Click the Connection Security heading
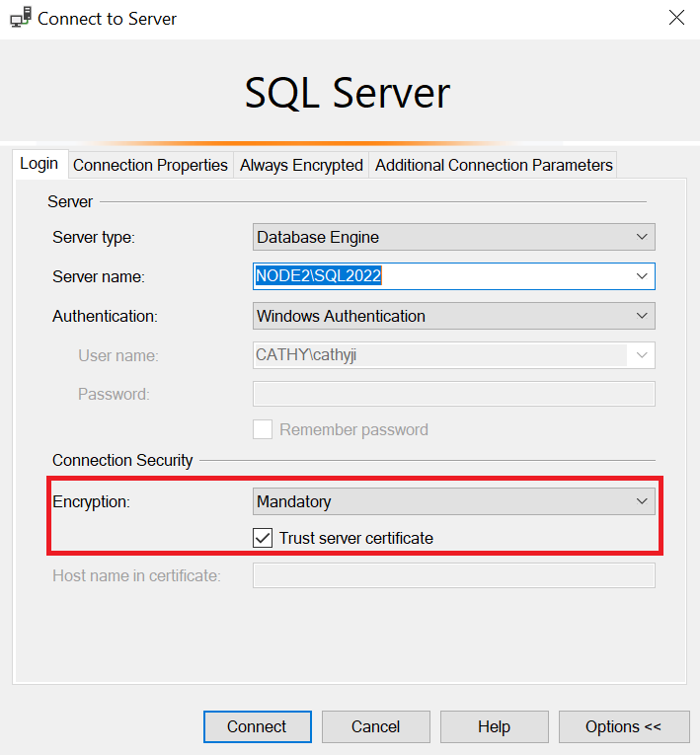Screen dimensions: 700x755 click(x=122, y=460)
